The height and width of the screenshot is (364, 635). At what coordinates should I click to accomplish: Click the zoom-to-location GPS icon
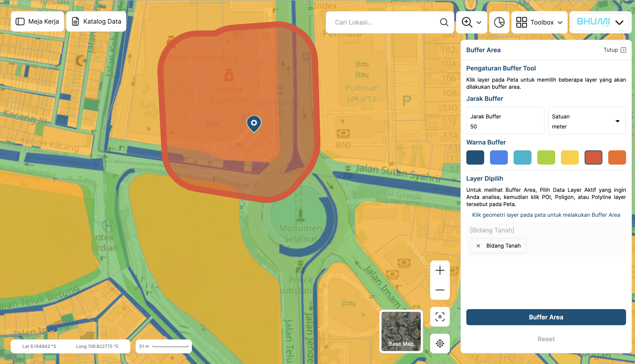pos(440,343)
